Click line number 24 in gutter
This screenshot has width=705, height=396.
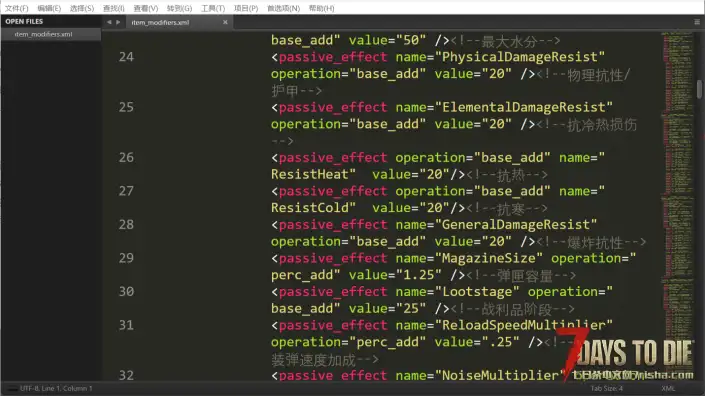pos(126,57)
